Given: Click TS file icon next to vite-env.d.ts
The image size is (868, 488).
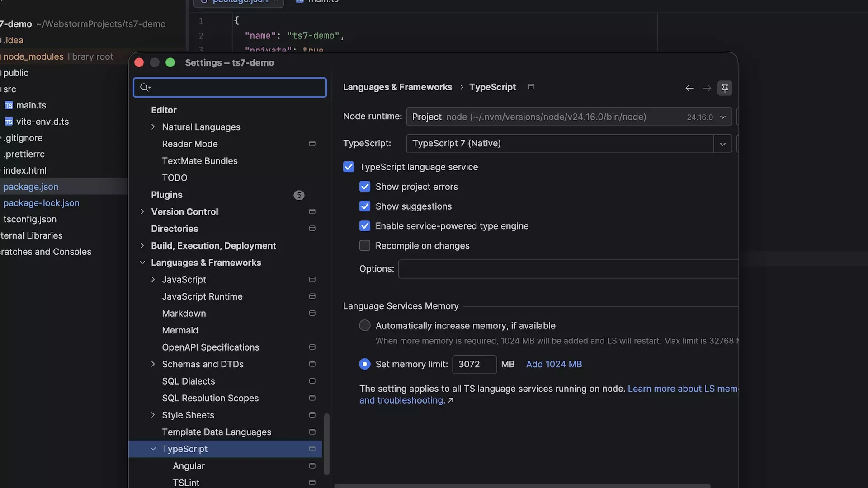Looking at the screenshot, I should coord(9,122).
